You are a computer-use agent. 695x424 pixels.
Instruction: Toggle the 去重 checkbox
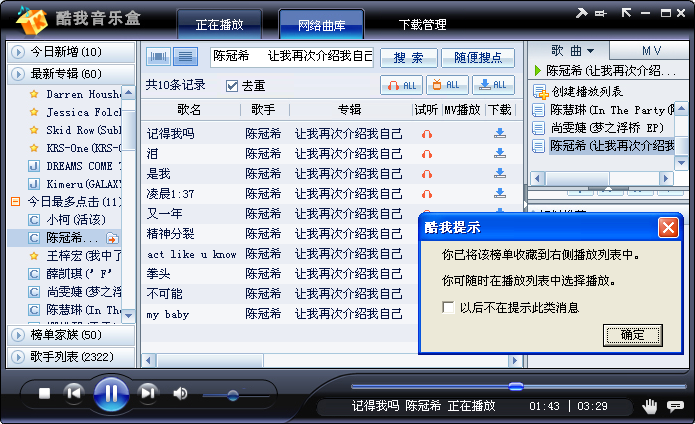(x=232, y=86)
